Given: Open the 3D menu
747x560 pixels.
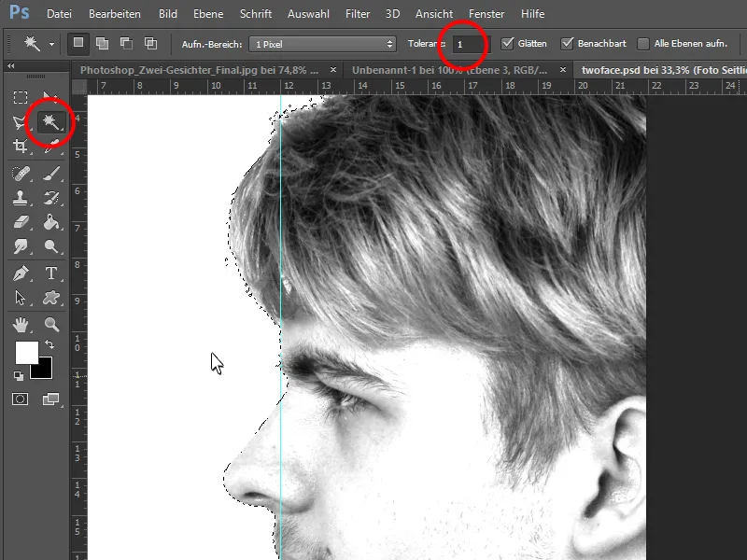Looking at the screenshot, I should coord(392,14).
